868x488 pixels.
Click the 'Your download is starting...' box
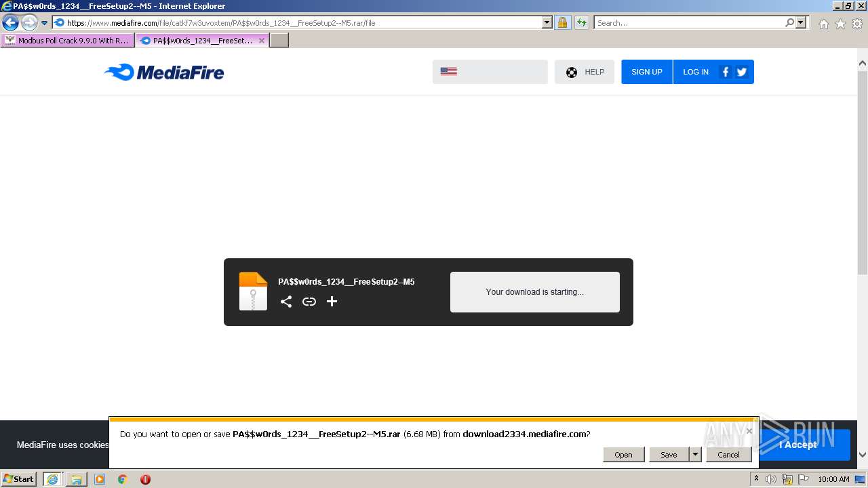tap(535, 292)
